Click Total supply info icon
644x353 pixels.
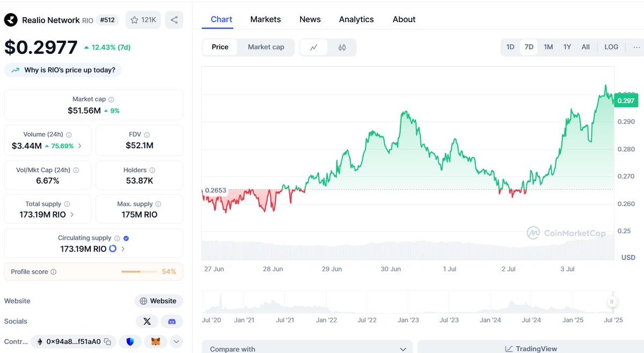67,204
